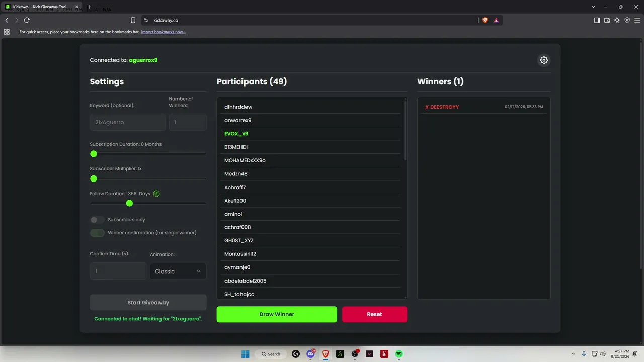This screenshot has width=644, height=362.
Task: Open Leo AI assistant icon
Action: coord(617,20)
